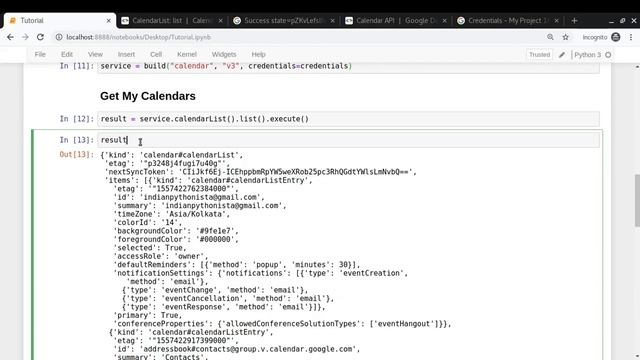Switch to the Success state tab
The height and width of the screenshot is (360, 640).
coord(283,20)
